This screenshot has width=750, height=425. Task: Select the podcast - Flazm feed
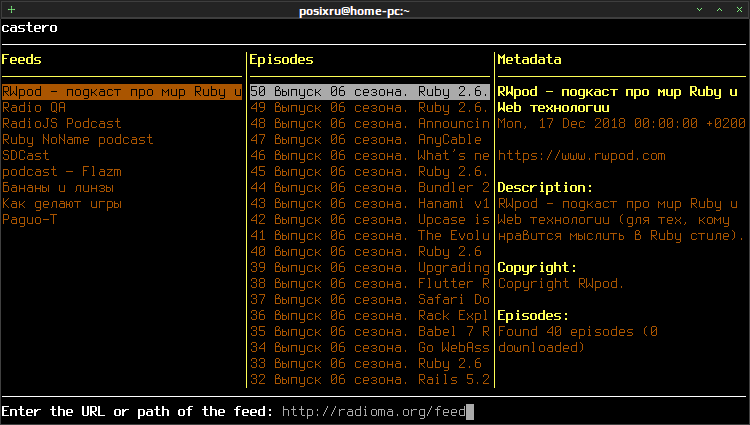(62, 172)
